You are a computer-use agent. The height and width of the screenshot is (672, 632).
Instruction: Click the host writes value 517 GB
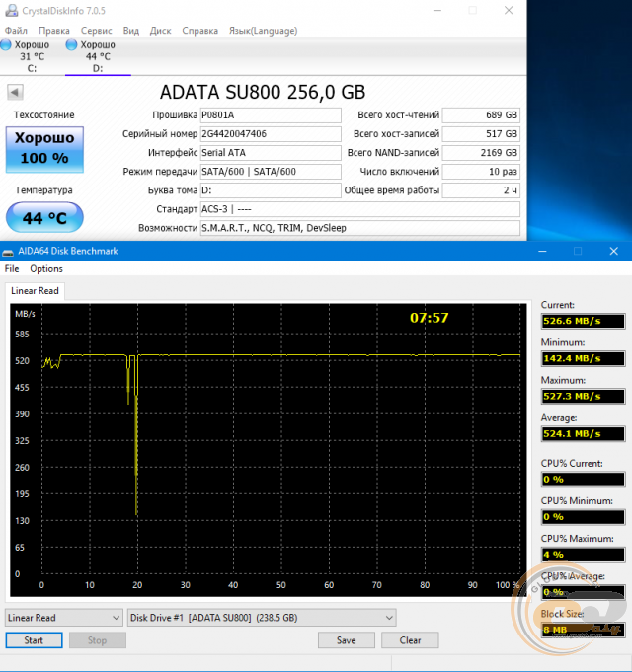(x=481, y=134)
